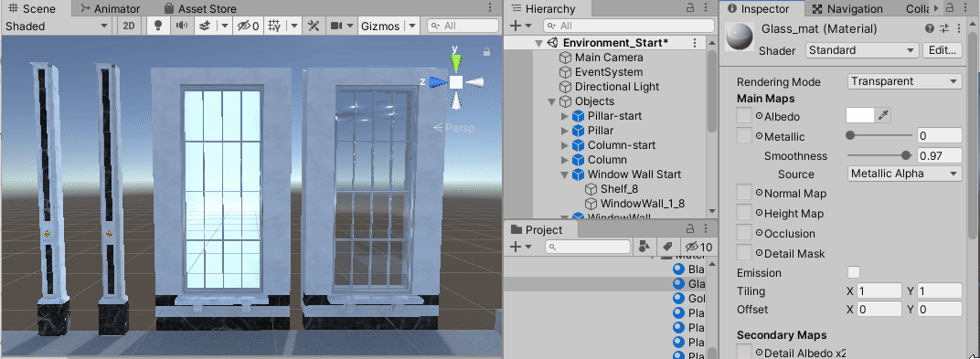Click the white Albedo color swatch
980x359 pixels.
click(860, 115)
